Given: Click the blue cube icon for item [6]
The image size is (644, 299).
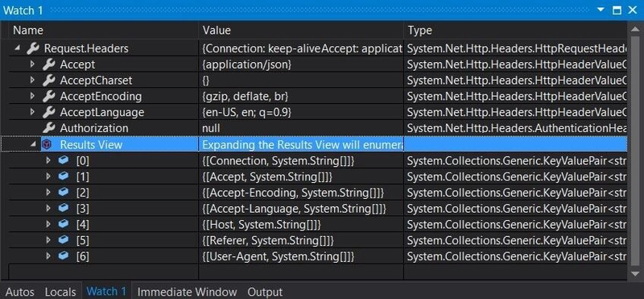Looking at the screenshot, I should tap(64, 255).
